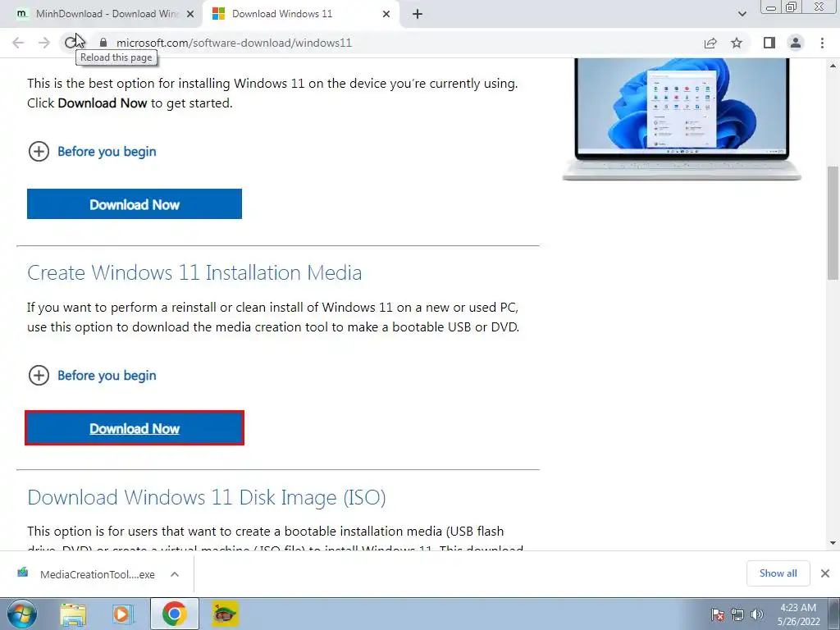
Task: Open the volume speaker tray icon
Action: tap(757, 614)
